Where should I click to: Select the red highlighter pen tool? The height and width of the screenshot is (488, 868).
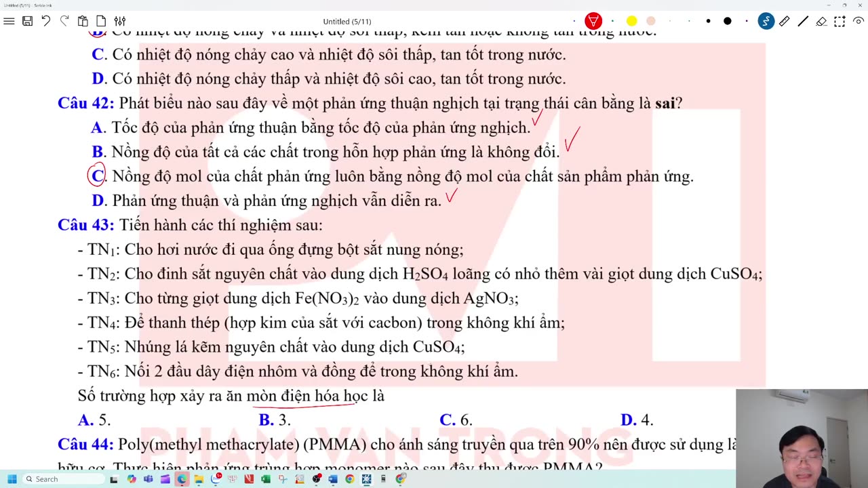pyautogui.click(x=593, y=21)
